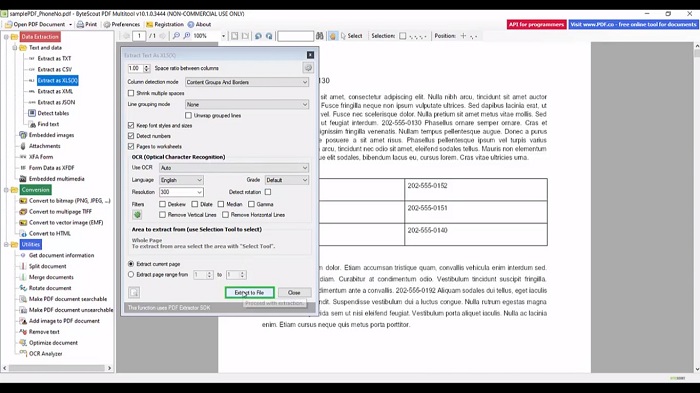Enable the Median filter checkbox

click(x=221, y=204)
